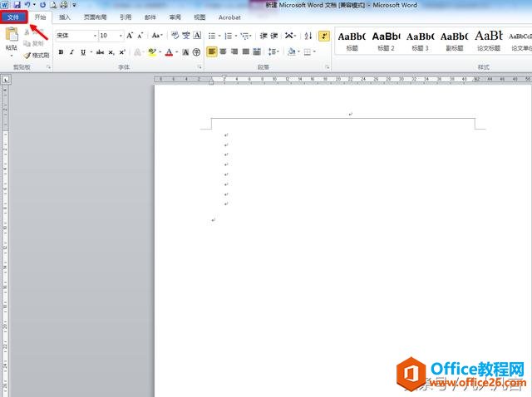Open the 视图 (View) tab
The width and height of the screenshot is (532, 397).
tap(199, 17)
